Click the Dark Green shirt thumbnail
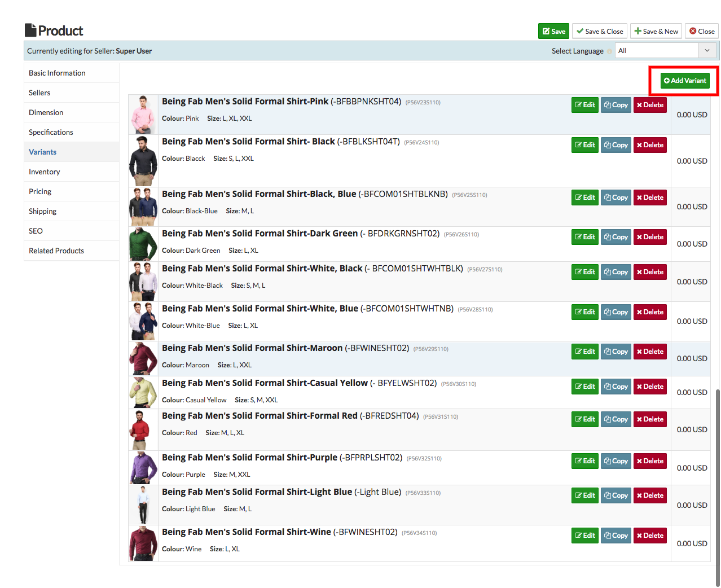 [x=143, y=244]
